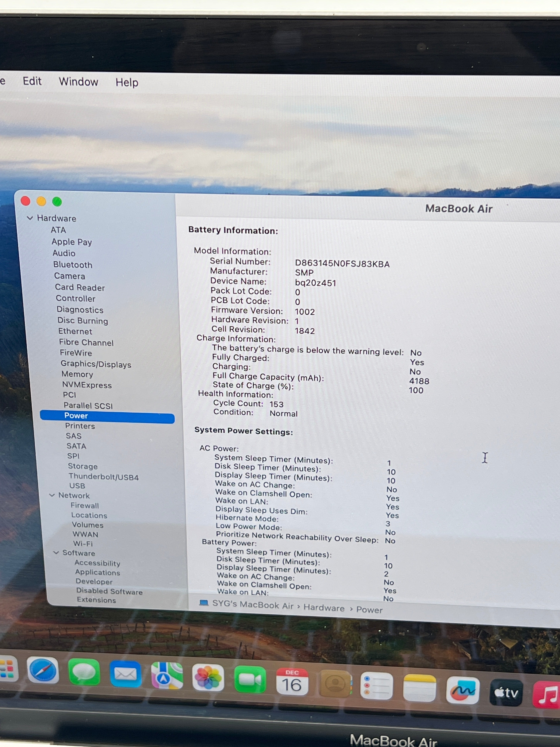Select Applications under Software
This screenshot has height=747, width=560.
[x=98, y=572]
